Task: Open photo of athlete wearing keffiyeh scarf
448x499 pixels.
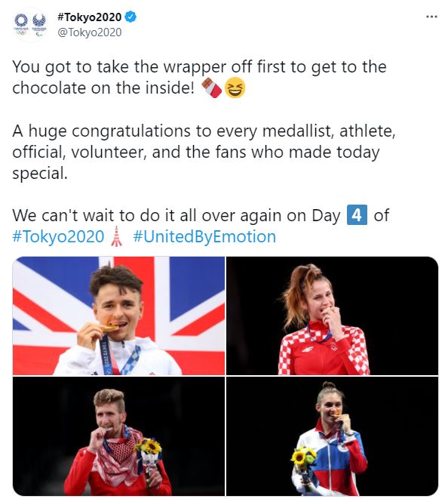Action: 118,436
